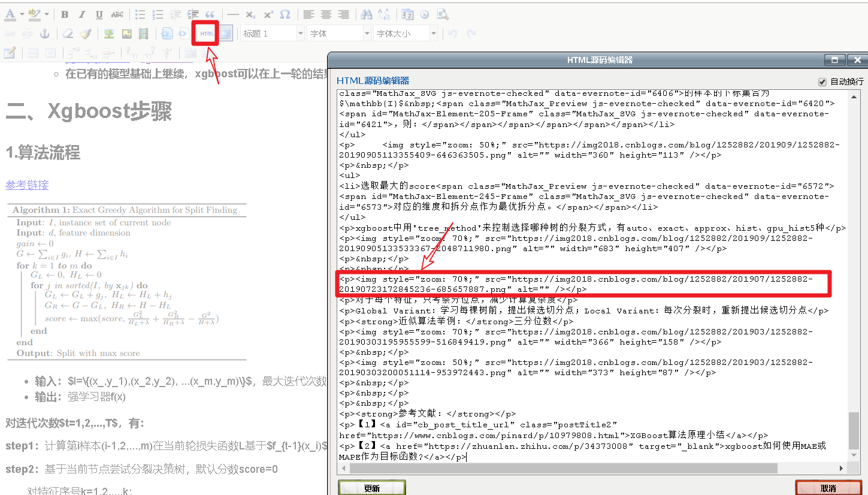This screenshot has width=868, height=495.
Task: Click the inline code brackets icon
Action: [183, 34]
